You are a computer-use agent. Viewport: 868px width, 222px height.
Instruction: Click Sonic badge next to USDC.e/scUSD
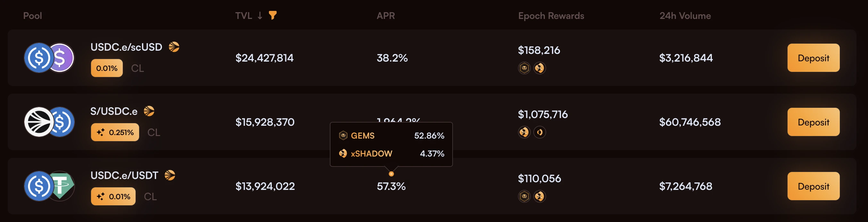(x=174, y=47)
